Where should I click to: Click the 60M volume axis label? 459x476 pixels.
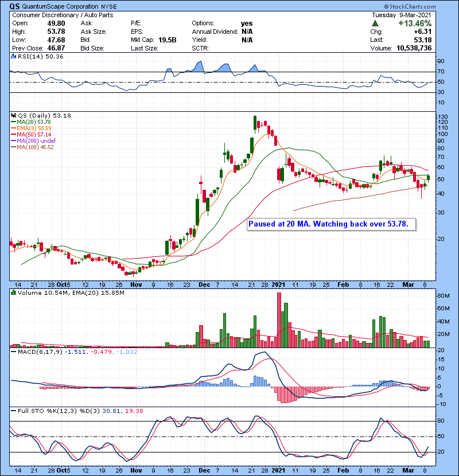tap(443, 309)
